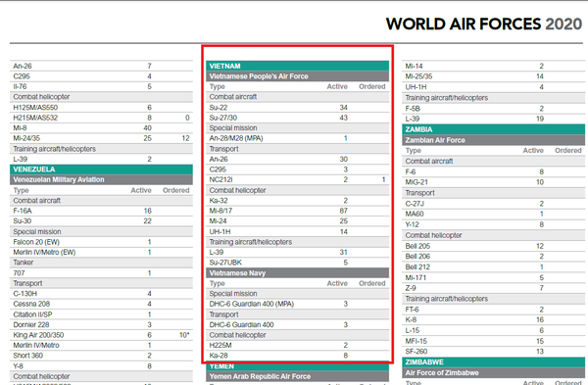Select Yemen Arab Republic Air Force subheading
The width and height of the screenshot is (588, 385).
[x=297, y=376]
